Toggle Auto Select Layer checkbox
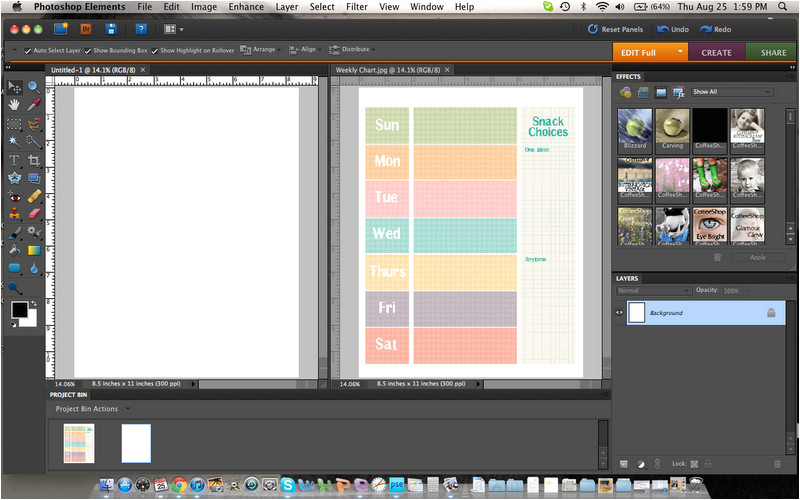 click(28, 51)
